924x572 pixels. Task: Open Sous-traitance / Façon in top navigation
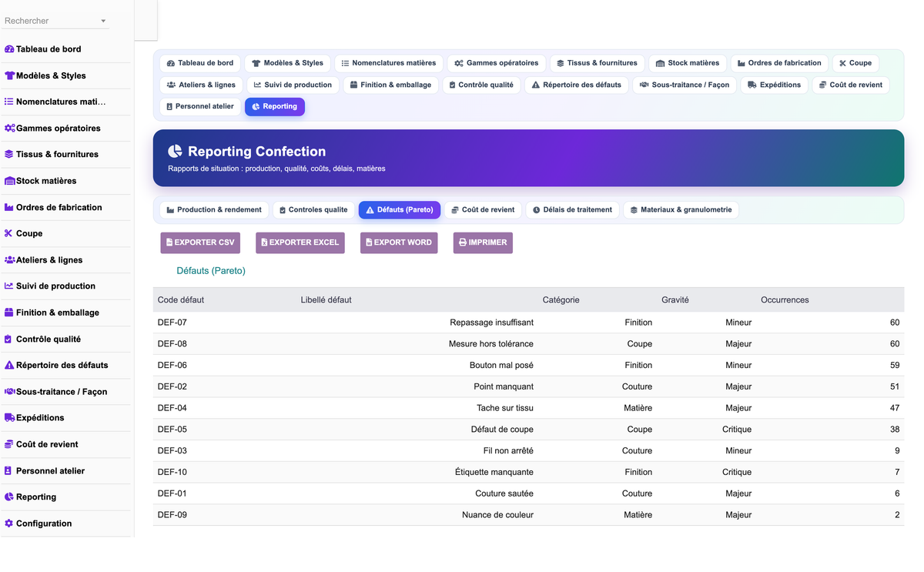pyautogui.click(x=685, y=85)
